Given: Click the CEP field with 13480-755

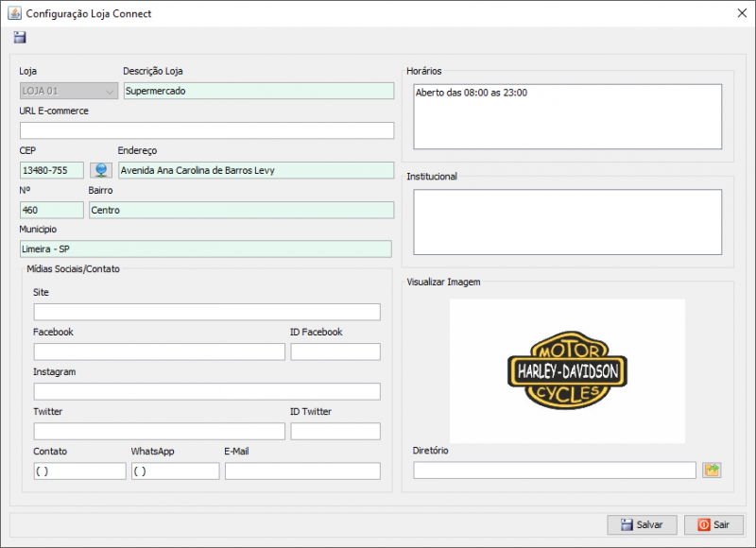Looking at the screenshot, I should (52, 170).
